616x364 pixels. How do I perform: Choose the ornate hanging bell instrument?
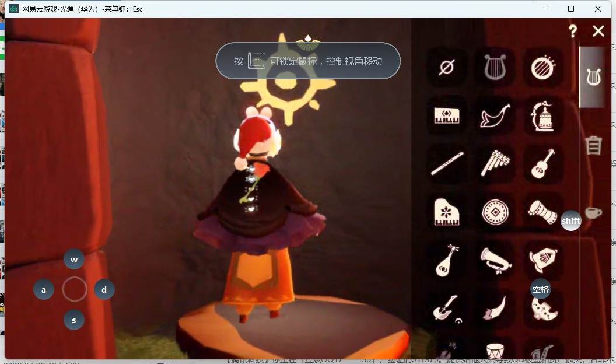click(543, 116)
